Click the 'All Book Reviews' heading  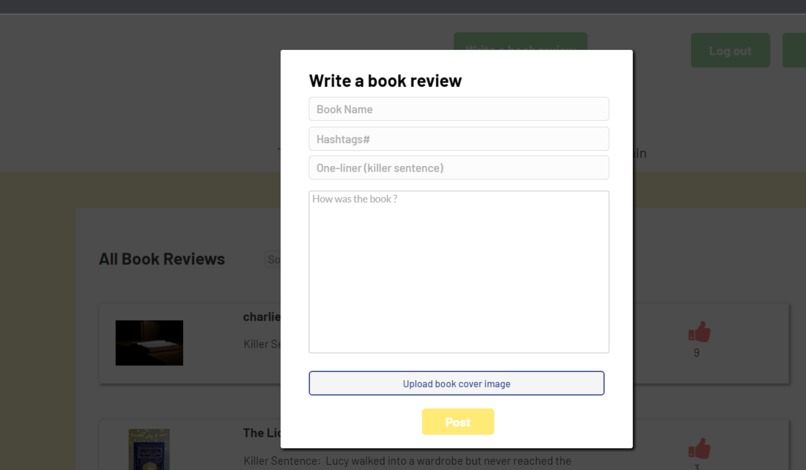(x=162, y=259)
